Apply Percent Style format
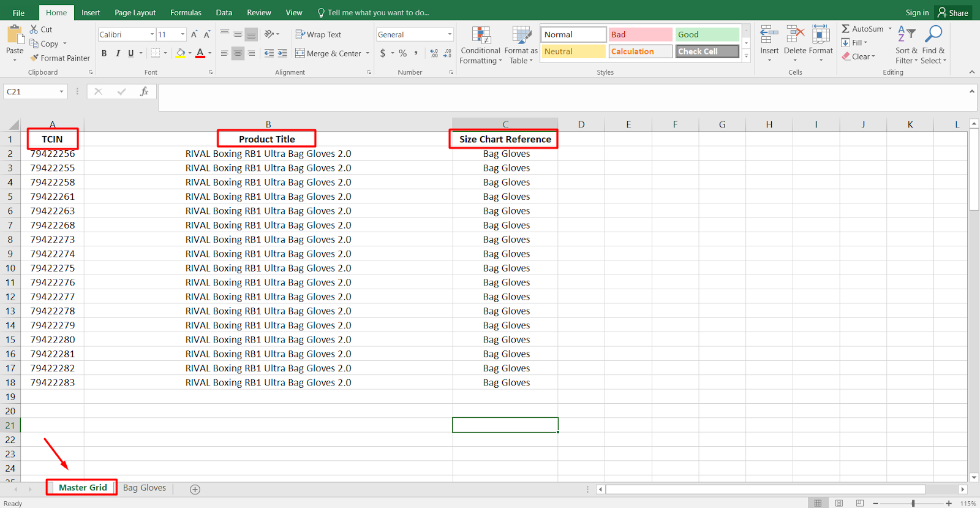980x508 pixels. tap(403, 53)
